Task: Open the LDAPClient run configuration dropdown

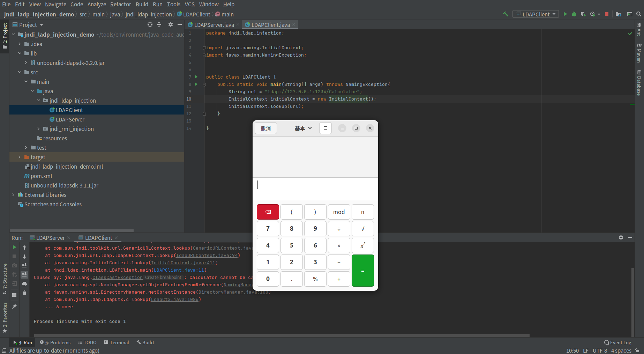Action: click(x=536, y=14)
